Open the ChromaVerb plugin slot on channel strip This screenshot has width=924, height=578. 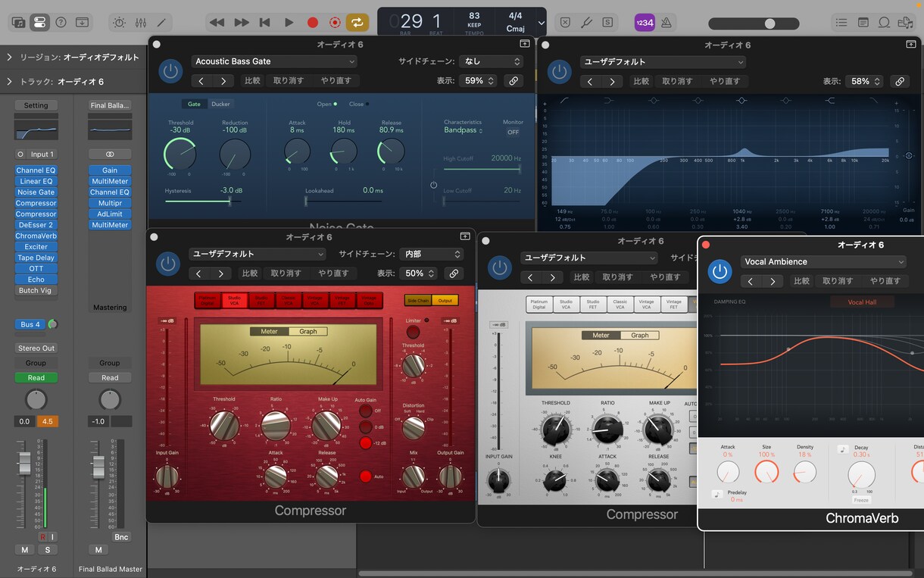pos(36,236)
